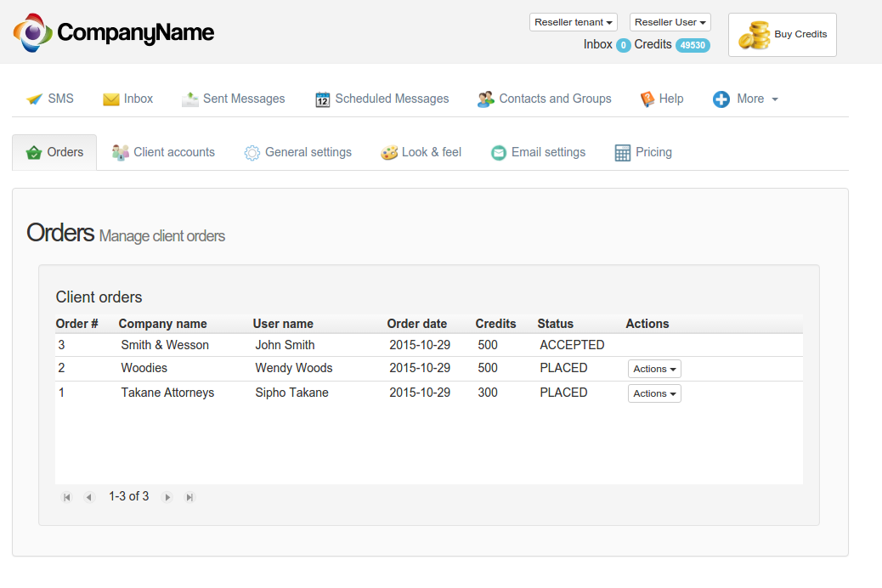Screen dimensions: 882x588
Task: Open the Reseller tenant dropdown
Action: 574,22
